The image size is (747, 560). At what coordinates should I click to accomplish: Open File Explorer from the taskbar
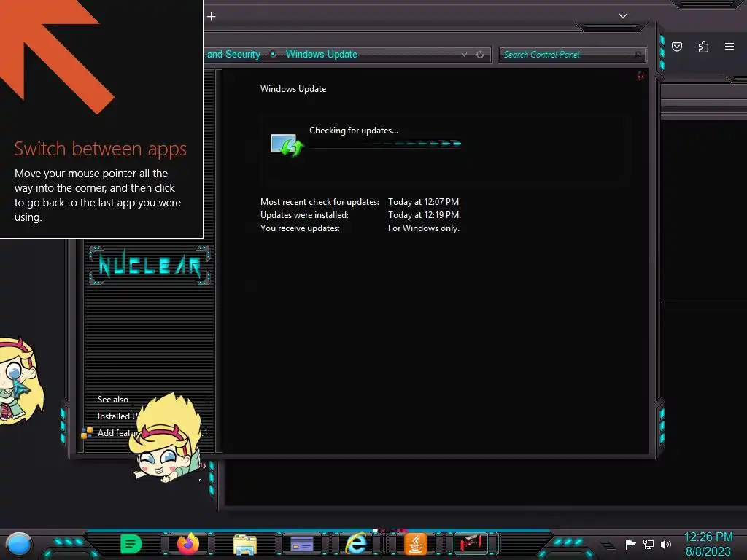(x=245, y=544)
